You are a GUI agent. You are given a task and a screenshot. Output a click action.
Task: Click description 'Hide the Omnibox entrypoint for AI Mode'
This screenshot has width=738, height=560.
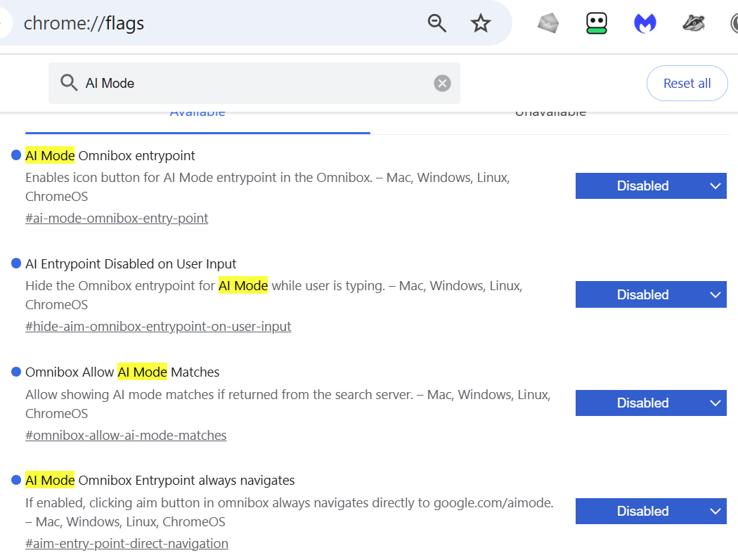tap(274, 295)
